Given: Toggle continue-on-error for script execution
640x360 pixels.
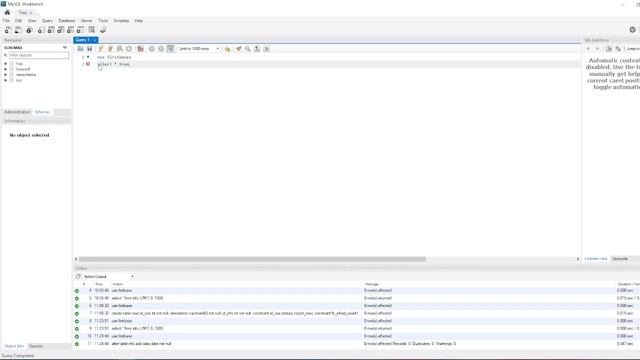Looking at the screenshot, I should point(140,49).
